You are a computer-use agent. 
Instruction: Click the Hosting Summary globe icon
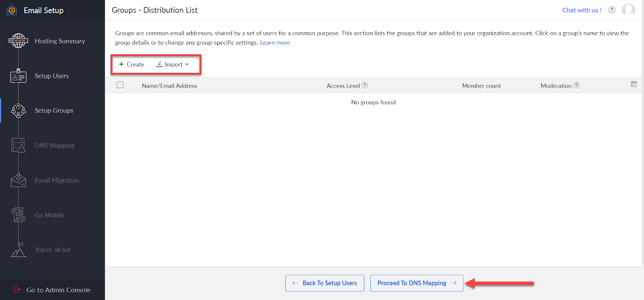point(19,41)
